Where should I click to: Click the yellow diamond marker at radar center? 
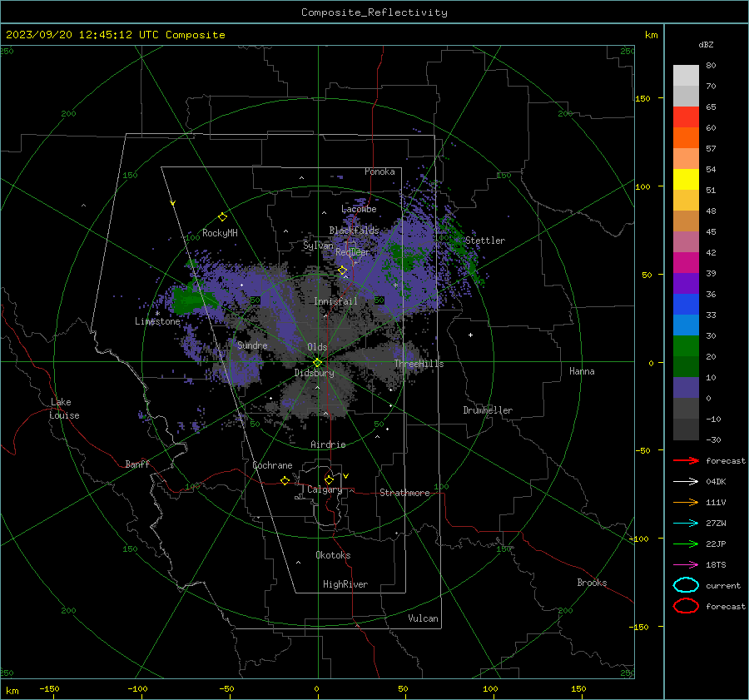[x=318, y=363]
